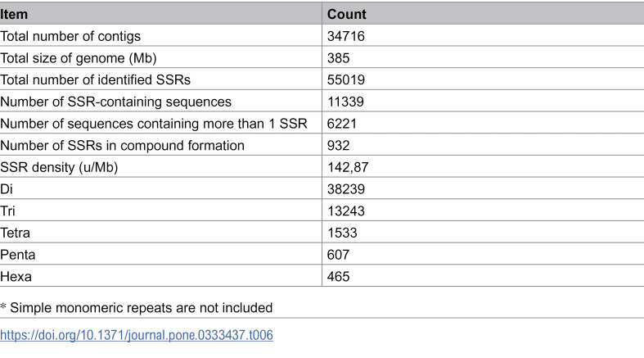Click the Tri count value 13243

pos(346,211)
